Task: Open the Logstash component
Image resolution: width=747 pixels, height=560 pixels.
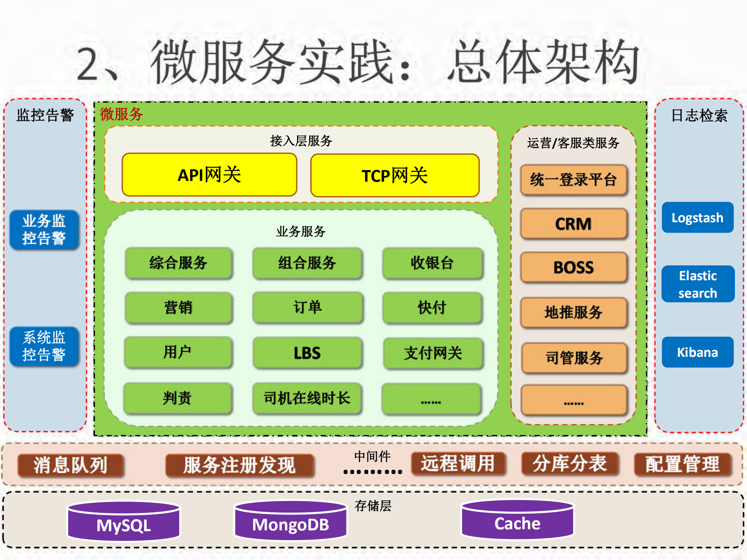Action: click(698, 218)
